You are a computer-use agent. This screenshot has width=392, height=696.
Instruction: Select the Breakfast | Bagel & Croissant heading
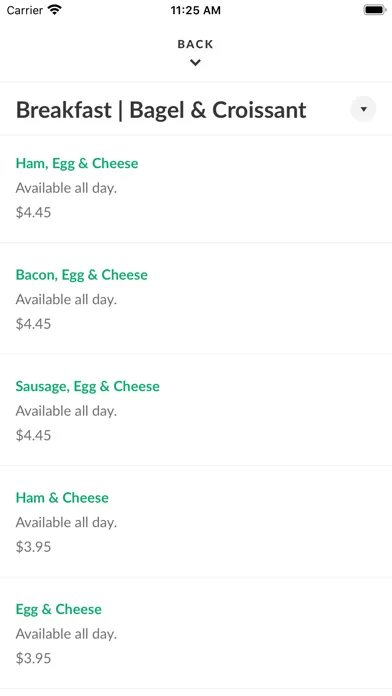coord(161,110)
